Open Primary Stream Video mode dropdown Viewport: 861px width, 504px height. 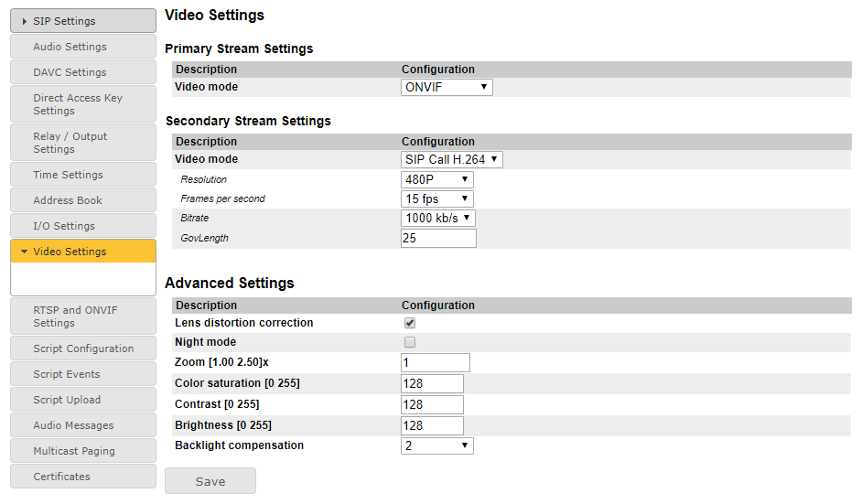(x=447, y=88)
